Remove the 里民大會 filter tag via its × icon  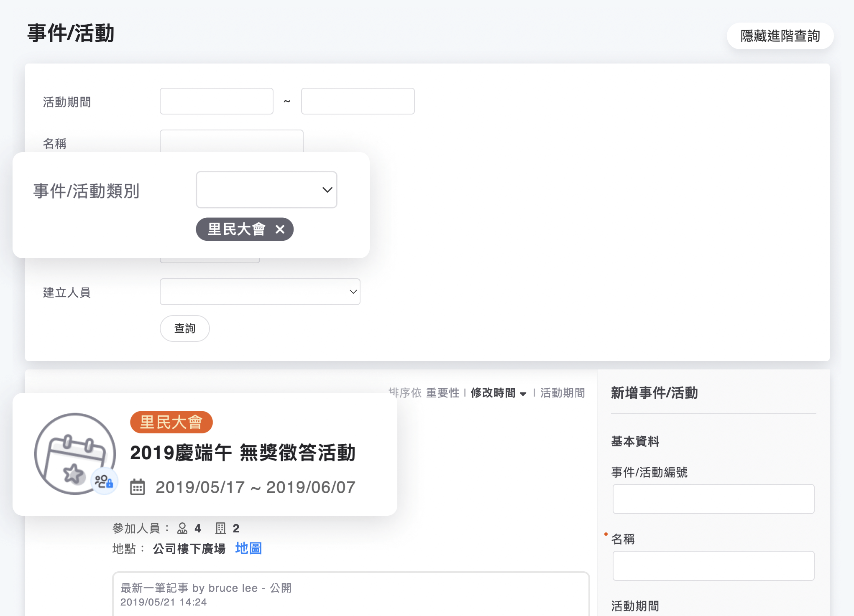[280, 229]
